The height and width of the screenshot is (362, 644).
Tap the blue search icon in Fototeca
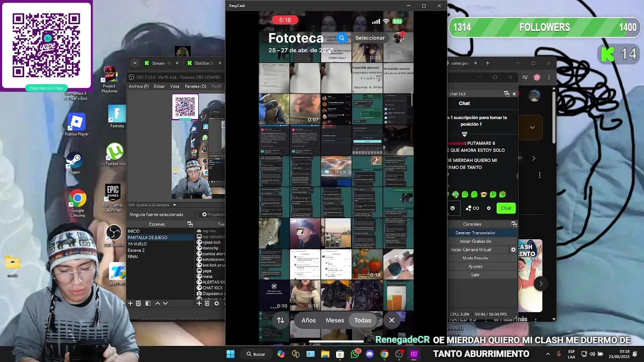click(x=342, y=38)
